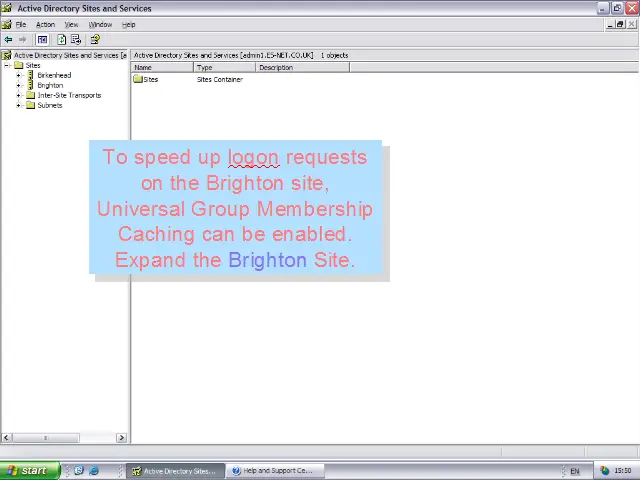Click the Sites folder icon in the list pane
The width and height of the screenshot is (640, 480).
point(138,79)
